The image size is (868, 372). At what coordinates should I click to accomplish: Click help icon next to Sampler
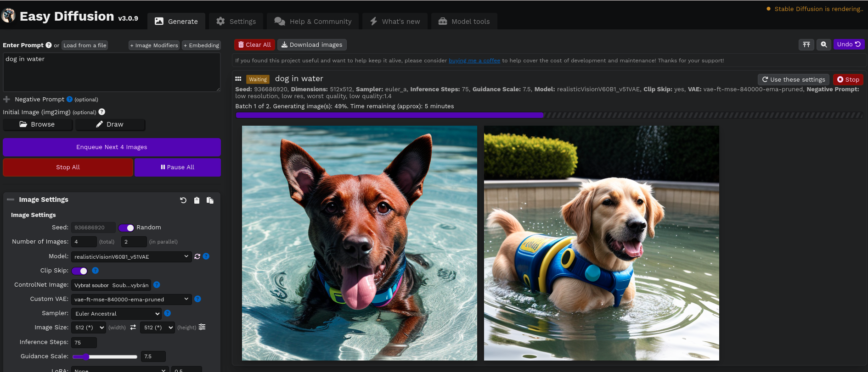click(x=168, y=313)
